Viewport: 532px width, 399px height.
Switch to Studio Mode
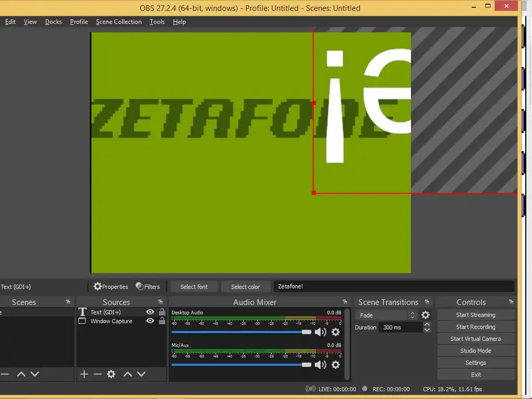point(476,351)
